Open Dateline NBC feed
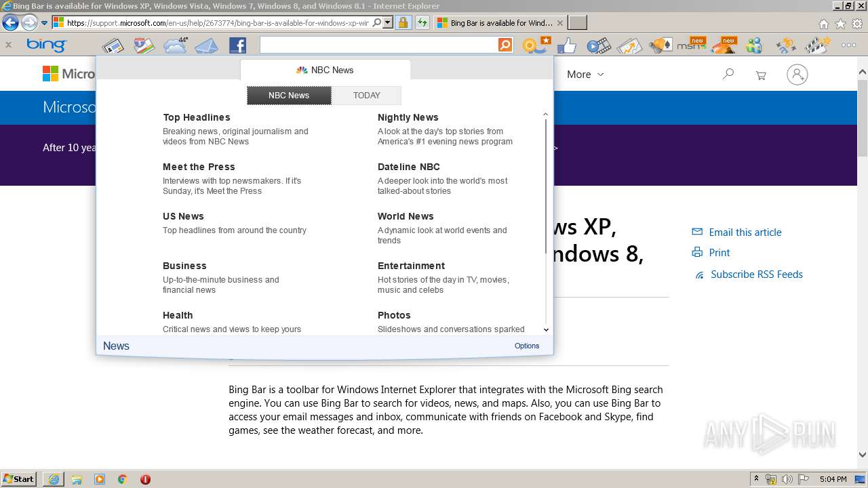The height and width of the screenshot is (488, 868). (x=409, y=167)
